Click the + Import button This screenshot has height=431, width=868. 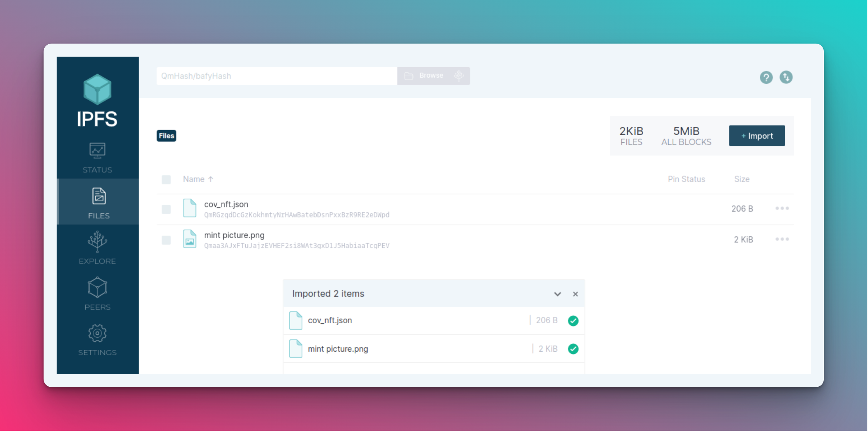click(x=757, y=136)
